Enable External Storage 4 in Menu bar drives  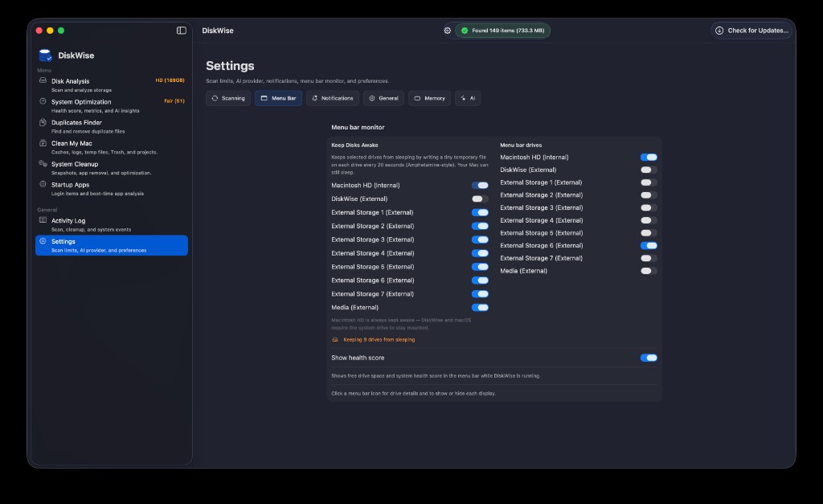click(649, 220)
